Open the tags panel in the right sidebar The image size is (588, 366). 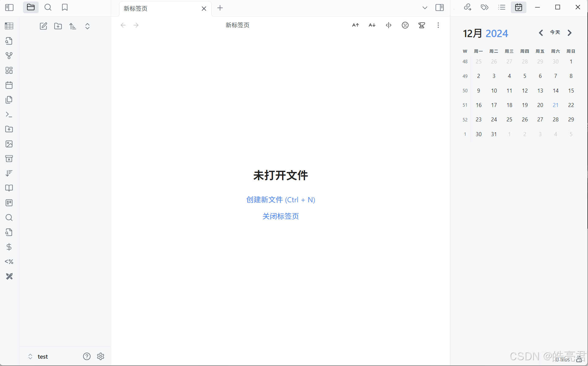[x=484, y=7]
